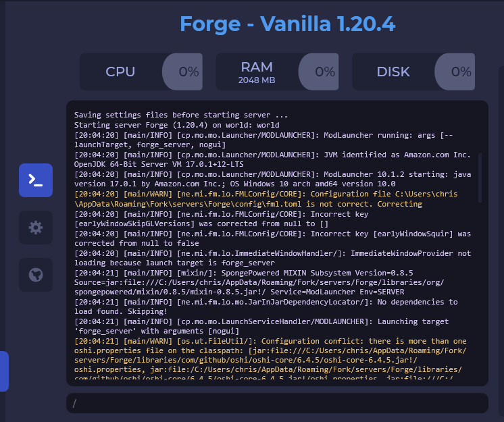
Task: Click 'loading because launch target is forge_server' line
Action: [x=174, y=263]
